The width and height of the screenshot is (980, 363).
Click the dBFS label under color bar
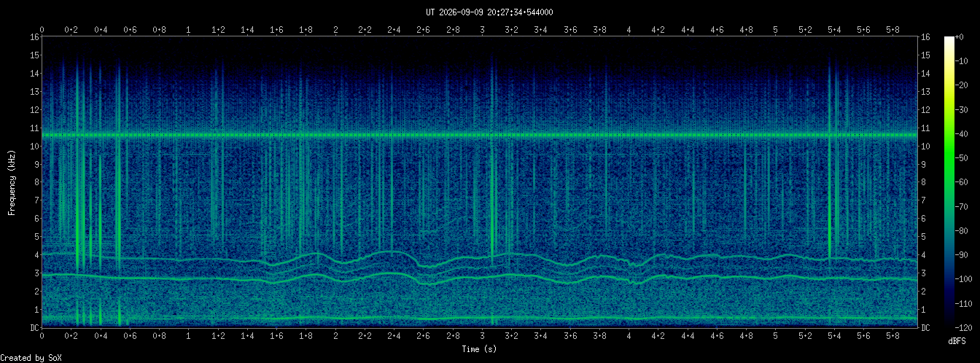957,341
